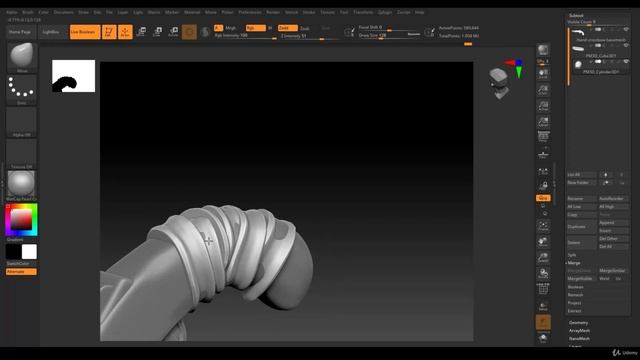640x360 pixels.
Task: Click the PolyF line fill icon
Action: pyautogui.click(x=543, y=289)
